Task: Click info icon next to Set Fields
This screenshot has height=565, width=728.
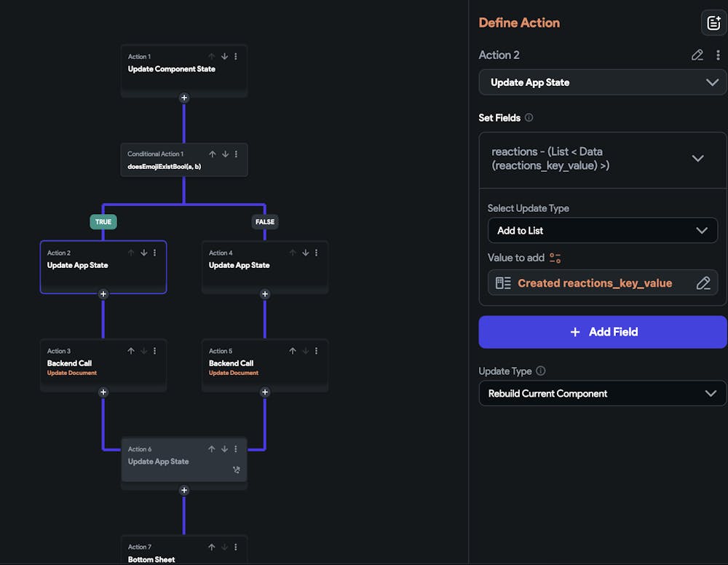Action: point(529,118)
